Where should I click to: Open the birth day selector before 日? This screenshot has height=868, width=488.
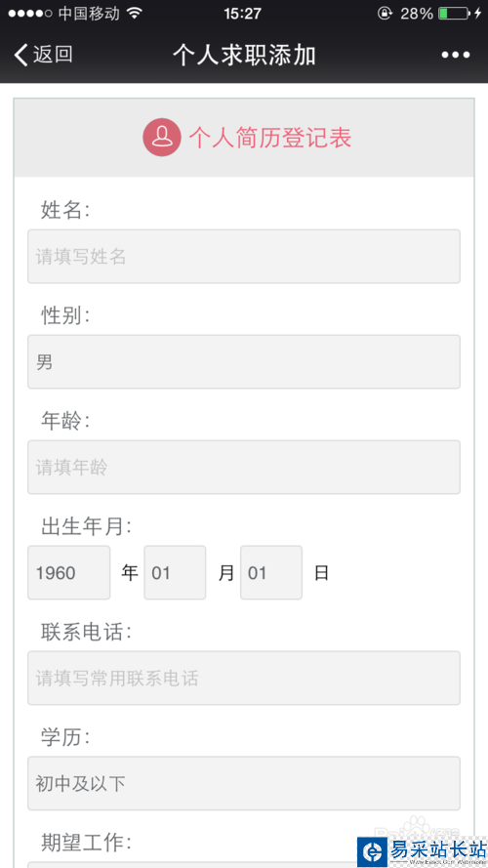(x=271, y=572)
